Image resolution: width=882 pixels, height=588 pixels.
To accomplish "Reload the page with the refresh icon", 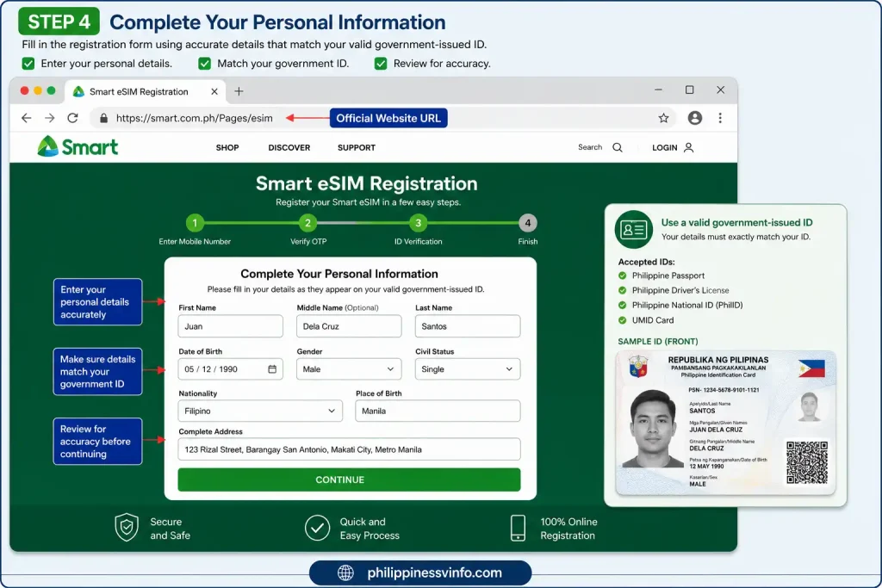I will tap(72, 118).
